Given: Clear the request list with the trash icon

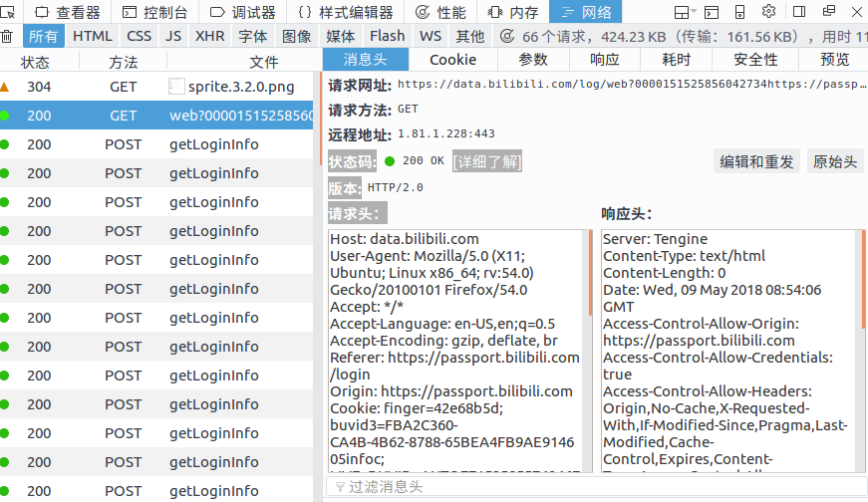Looking at the screenshot, I should pos(7,37).
